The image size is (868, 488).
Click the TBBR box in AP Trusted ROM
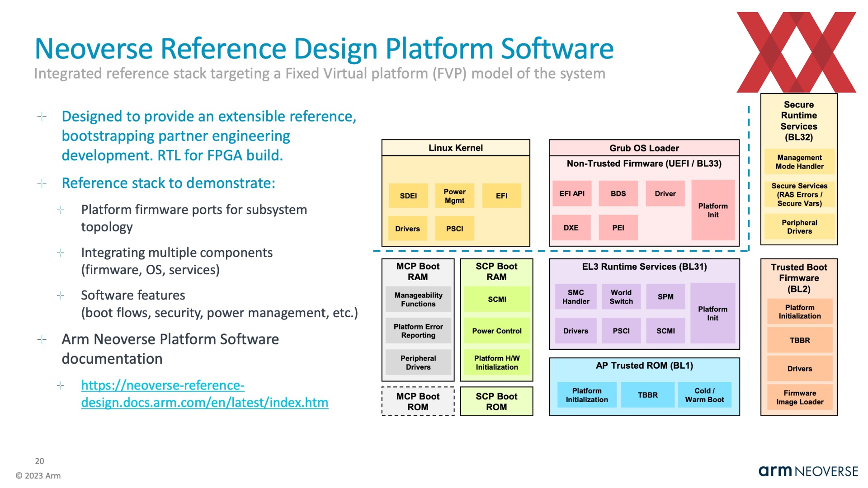(x=647, y=395)
